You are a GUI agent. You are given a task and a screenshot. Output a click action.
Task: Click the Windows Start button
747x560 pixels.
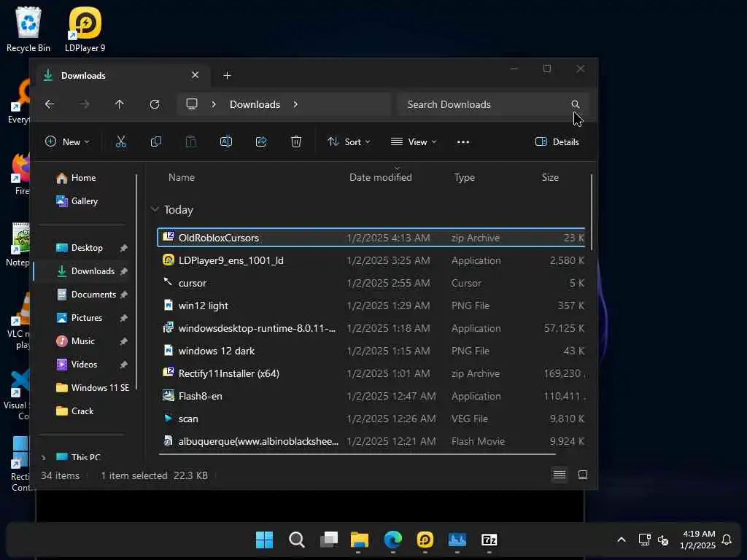[x=264, y=540]
